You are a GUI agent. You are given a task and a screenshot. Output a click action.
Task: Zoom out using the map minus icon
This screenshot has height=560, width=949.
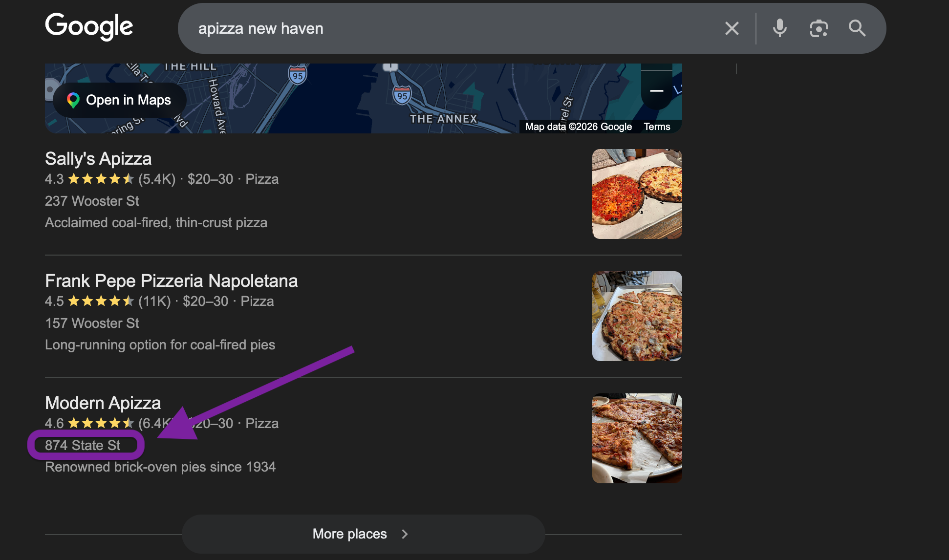click(x=657, y=91)
